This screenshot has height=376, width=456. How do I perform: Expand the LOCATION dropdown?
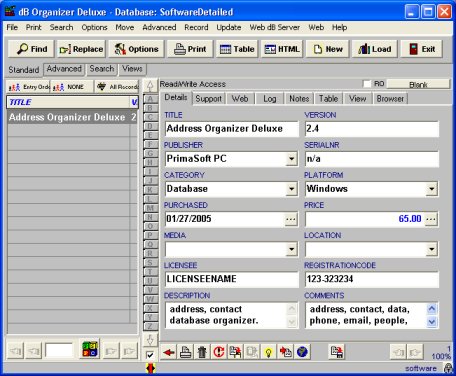tap(432, 249)
